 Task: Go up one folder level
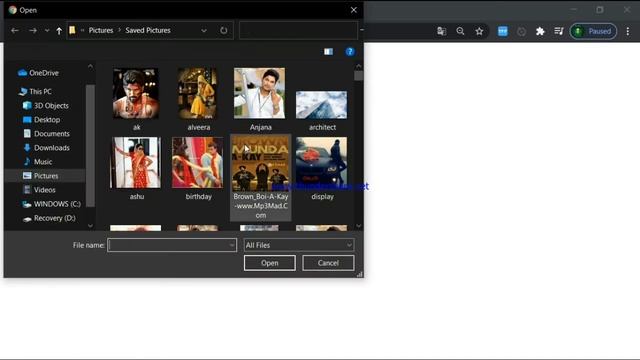pos(59,31)
